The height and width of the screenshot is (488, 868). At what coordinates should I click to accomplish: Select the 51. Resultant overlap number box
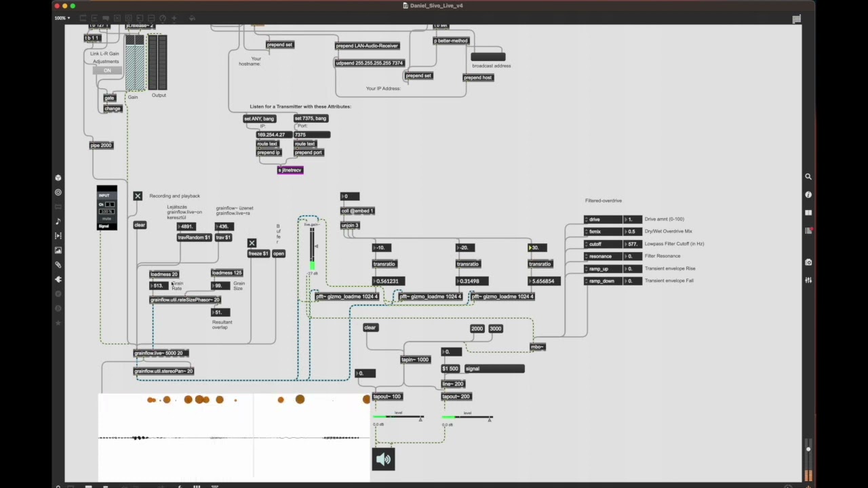(x=220, y=312)
